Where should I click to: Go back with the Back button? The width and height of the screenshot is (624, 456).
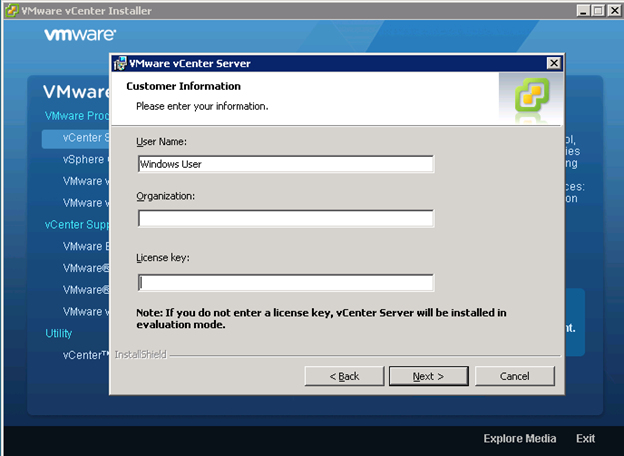tap(344, 376)
